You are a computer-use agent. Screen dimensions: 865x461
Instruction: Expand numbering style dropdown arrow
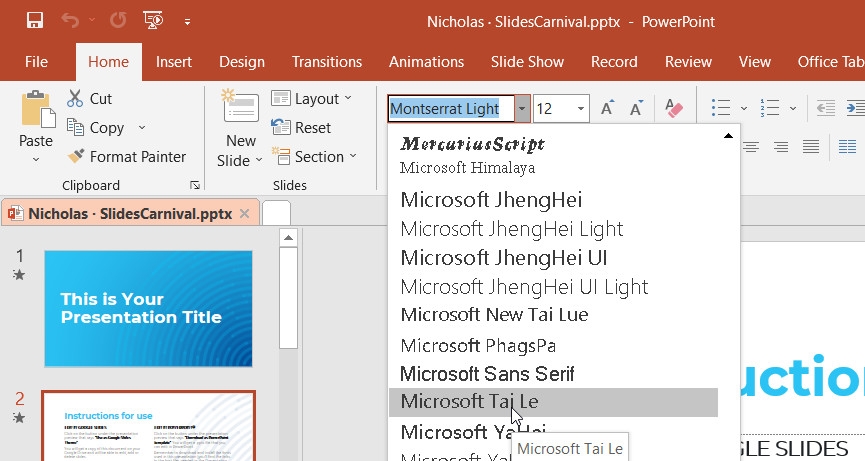coord(793,108)
